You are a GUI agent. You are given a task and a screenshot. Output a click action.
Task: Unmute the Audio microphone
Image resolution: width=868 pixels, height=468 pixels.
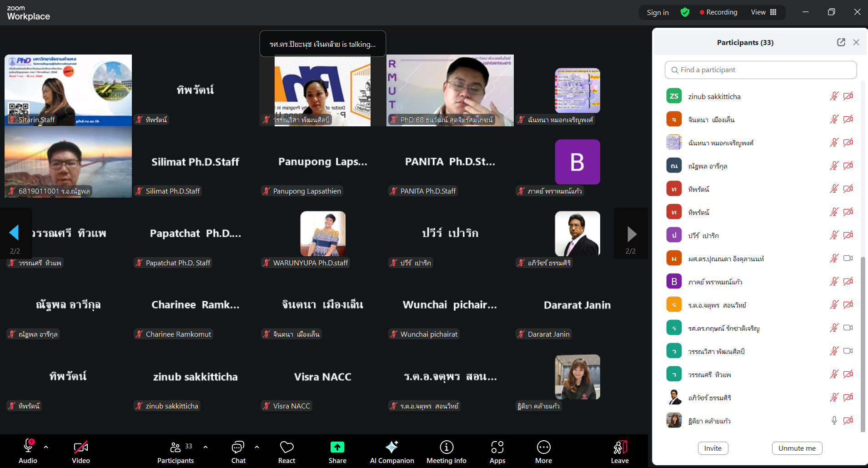click(x=28, y=452)
